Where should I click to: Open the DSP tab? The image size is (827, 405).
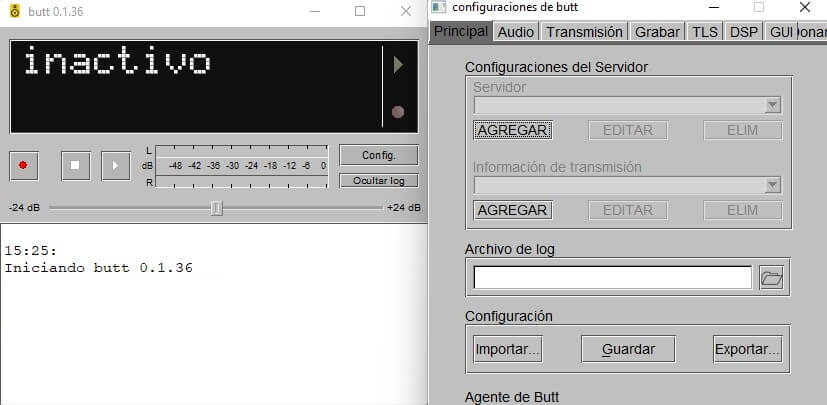coord(744,32)
